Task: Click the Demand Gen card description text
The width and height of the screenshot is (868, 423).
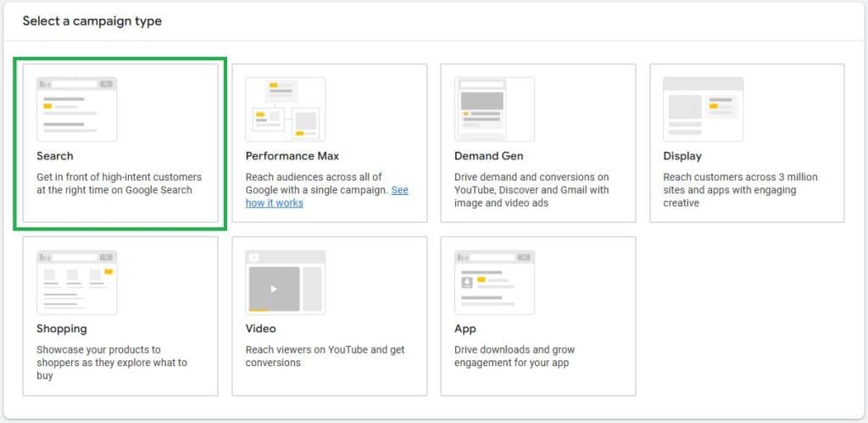Action: [x=531, y=190]
